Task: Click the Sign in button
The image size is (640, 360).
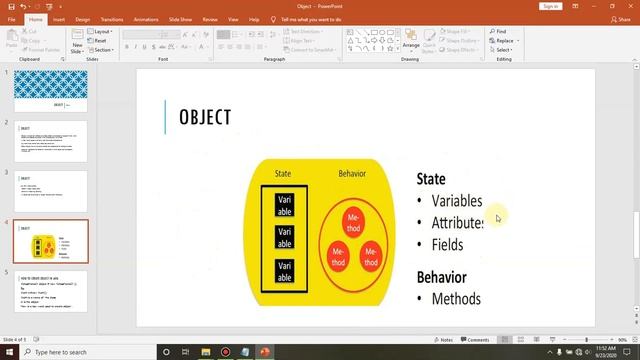Action: tap(551, 6)
